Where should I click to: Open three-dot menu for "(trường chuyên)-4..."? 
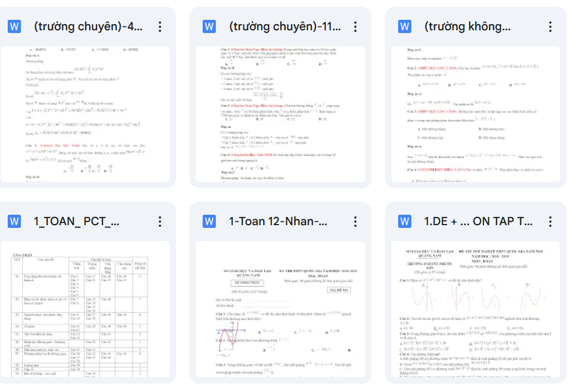click(160, 26)
